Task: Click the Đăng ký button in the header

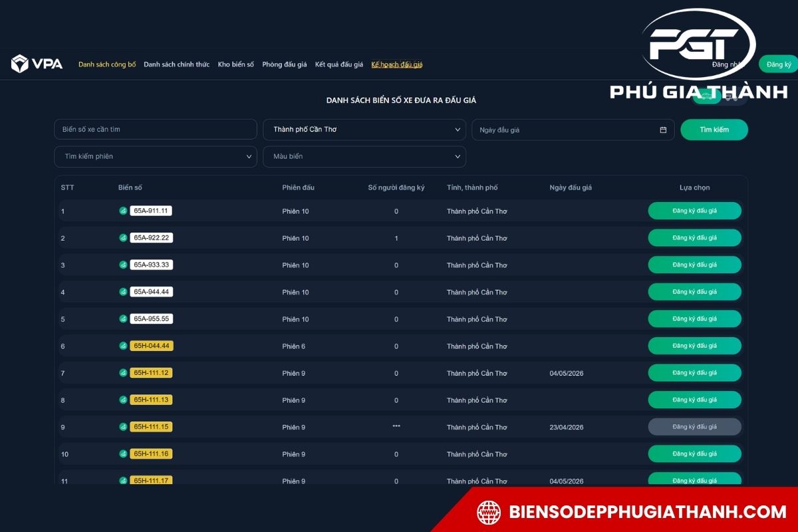Action: 778,65
